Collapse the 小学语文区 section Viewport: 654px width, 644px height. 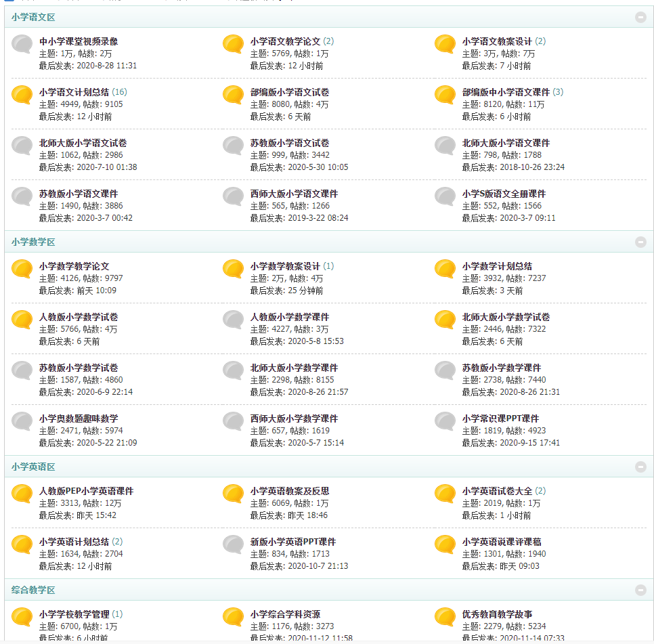click(640, 17)
